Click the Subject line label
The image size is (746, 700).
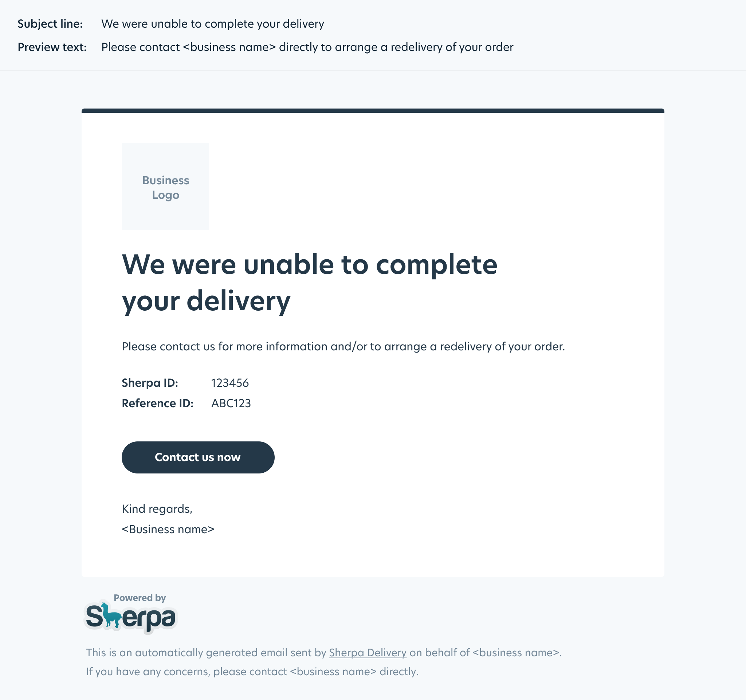[50, 24]
